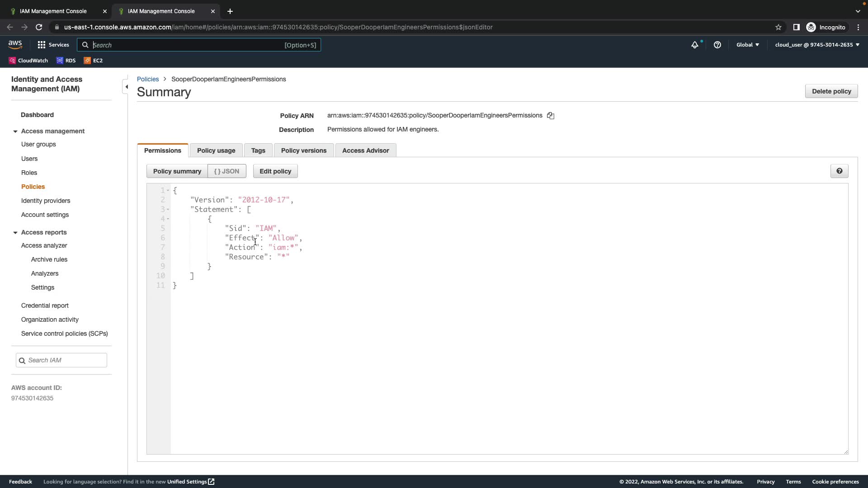868x488 pixels.
Task: Open the CloudWatch bookmark shortcut
Action: [x=28, y=61]
